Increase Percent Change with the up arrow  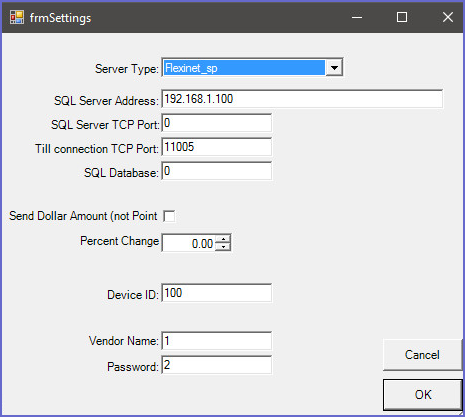pyautogui.click(x=223, y=239)
